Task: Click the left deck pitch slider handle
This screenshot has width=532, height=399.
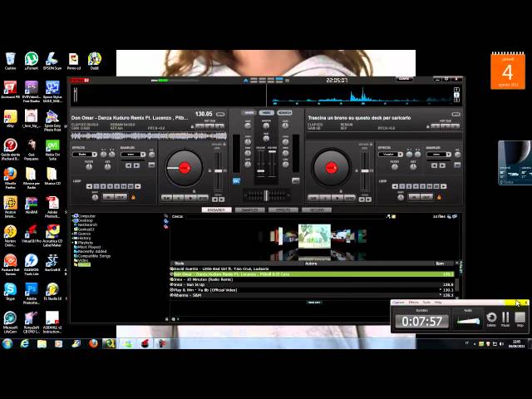Action: pyautogui.click(x=218, y=171)
